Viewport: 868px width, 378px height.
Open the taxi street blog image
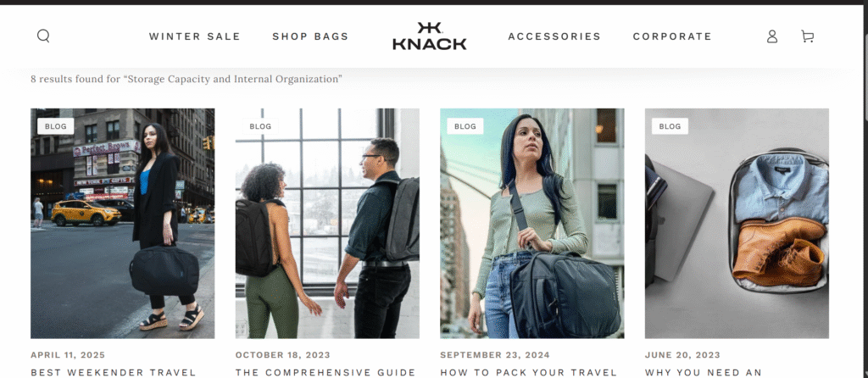pos(122,224)
